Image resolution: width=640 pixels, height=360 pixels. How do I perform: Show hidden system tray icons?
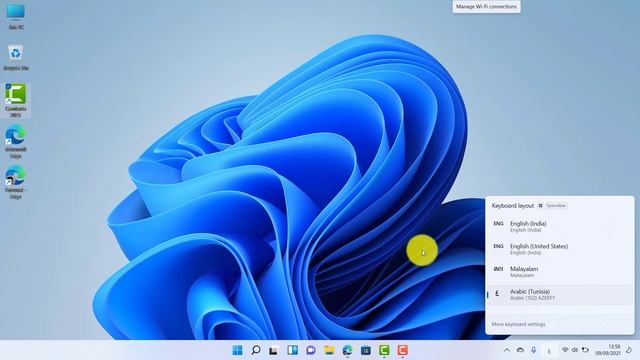(x=507, y=350)
